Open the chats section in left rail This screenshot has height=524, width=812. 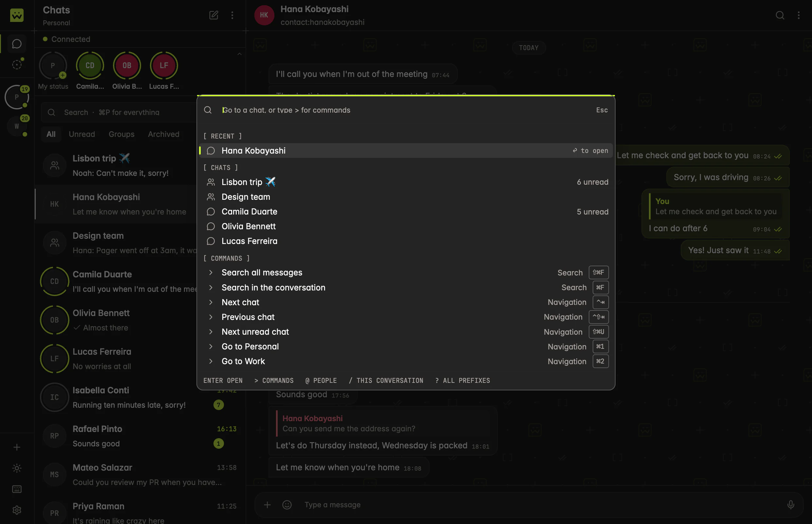[17, 44]
